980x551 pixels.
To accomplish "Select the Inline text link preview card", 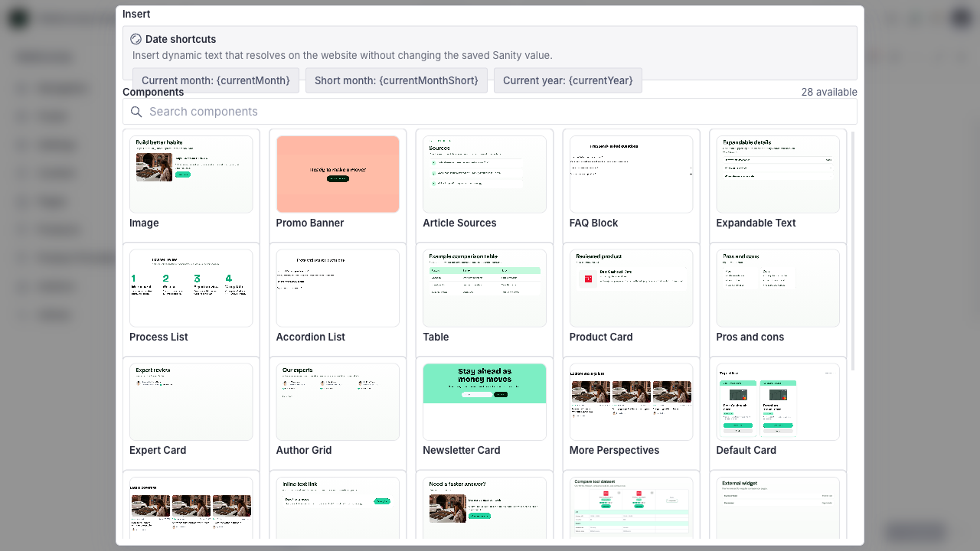I will click(x=338, y=505).
